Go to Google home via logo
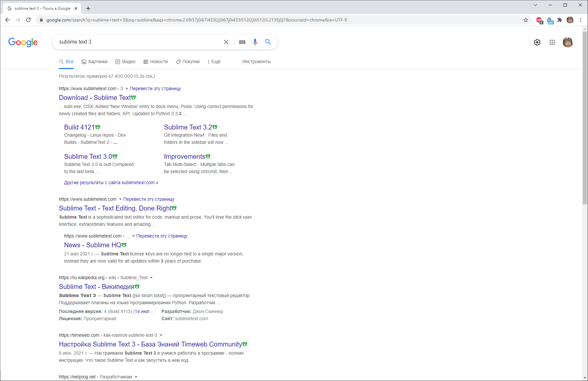The height and width of the screenshot is (381, 588). (x=23, y=42)
